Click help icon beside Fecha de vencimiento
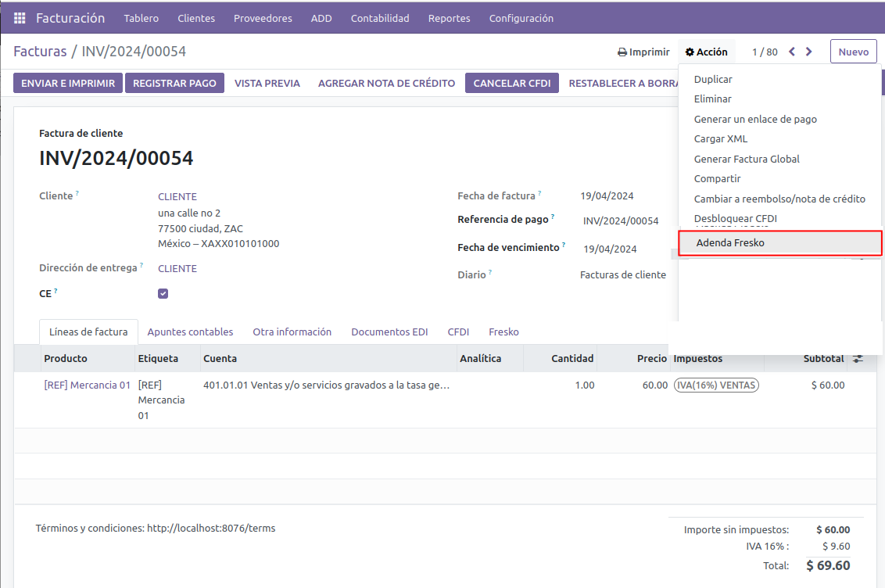885x588 pixels. tap(564, 246)
